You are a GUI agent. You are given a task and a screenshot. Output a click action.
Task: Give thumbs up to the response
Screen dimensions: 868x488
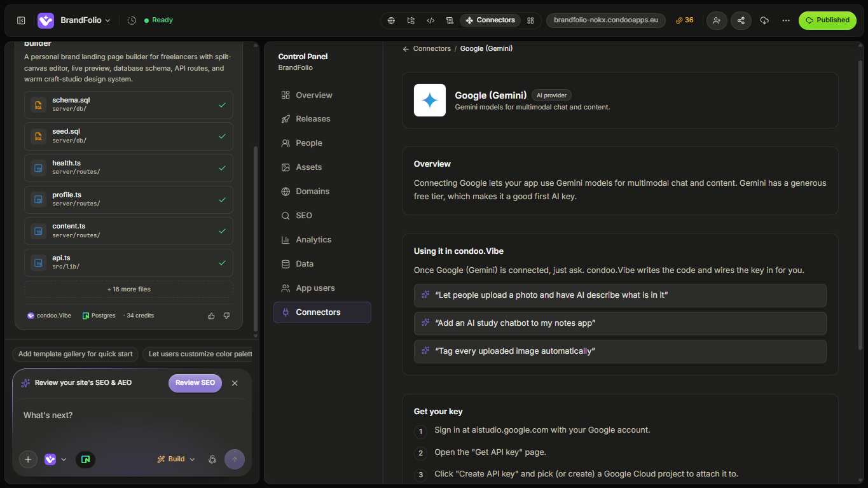(212, 316)
